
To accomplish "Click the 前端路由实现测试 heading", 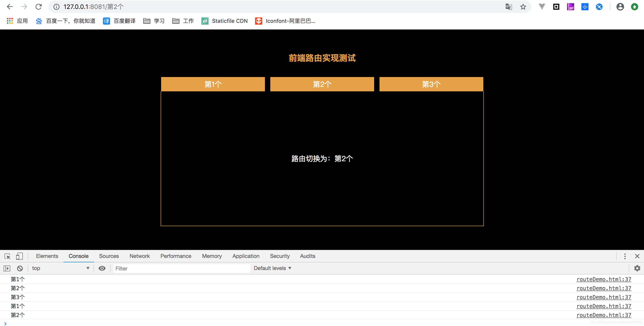I will 322,58.
